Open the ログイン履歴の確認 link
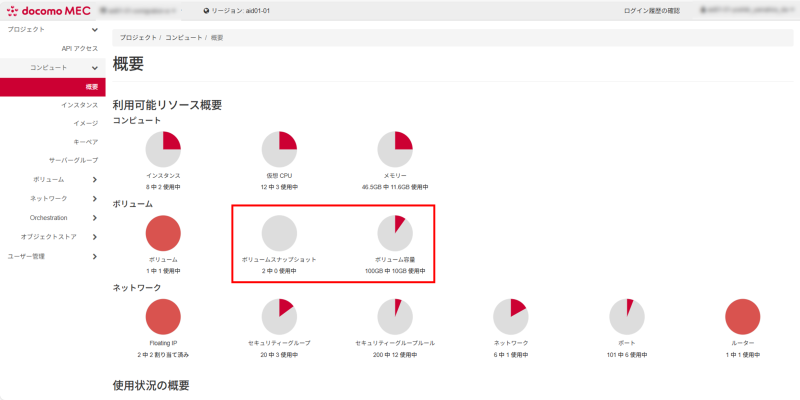800x400 pixels. coord(651,11)
